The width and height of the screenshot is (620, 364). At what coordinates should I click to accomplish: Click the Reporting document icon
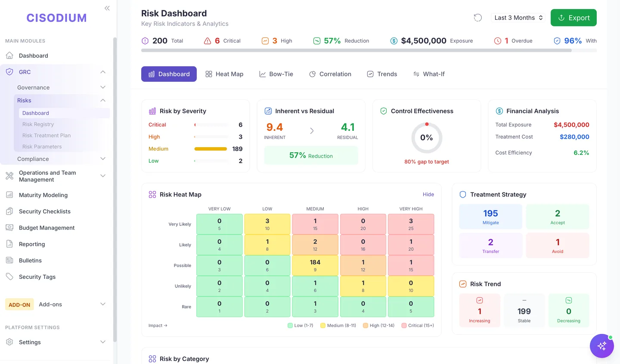coord(9,244)
